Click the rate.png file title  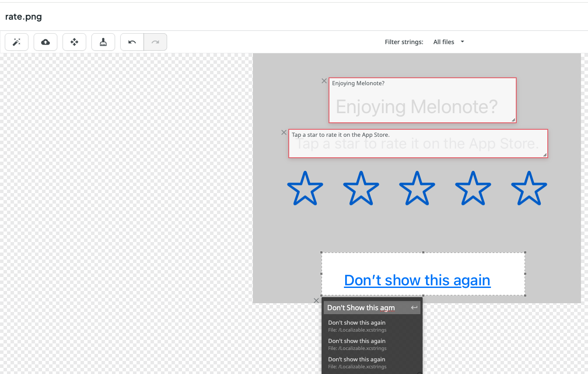24,17
